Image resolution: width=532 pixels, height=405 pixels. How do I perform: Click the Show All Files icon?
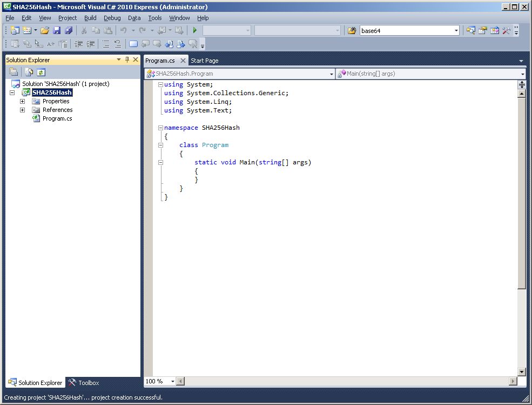coord(30,72)
